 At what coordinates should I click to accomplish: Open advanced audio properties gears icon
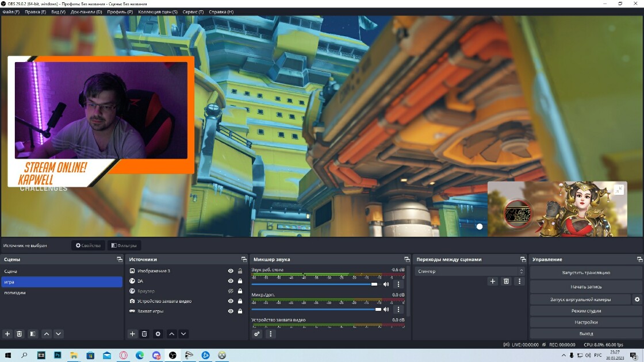[x=256, y=334]
